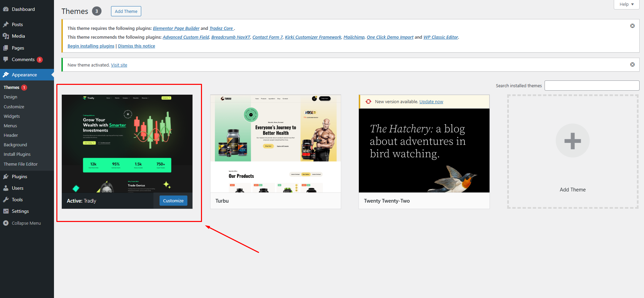Click the Posts pushpin icon
Viewport: 644px width, 298px height.
(x=6, y=24)
